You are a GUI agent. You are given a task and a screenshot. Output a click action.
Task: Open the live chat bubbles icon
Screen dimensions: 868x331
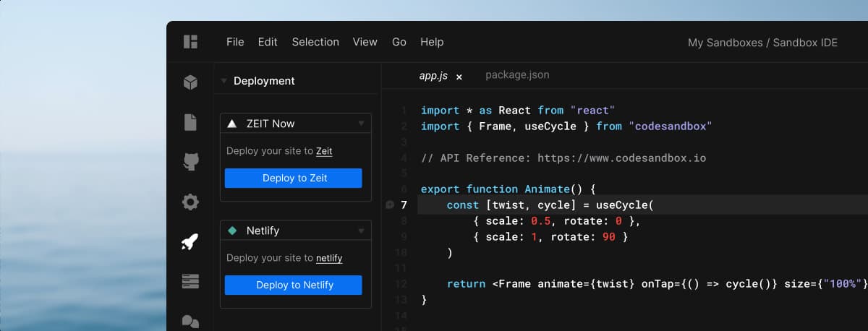190,320
